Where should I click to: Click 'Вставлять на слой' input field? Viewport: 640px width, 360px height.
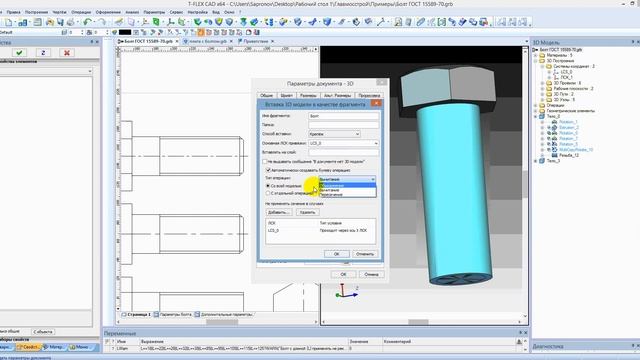344,152
